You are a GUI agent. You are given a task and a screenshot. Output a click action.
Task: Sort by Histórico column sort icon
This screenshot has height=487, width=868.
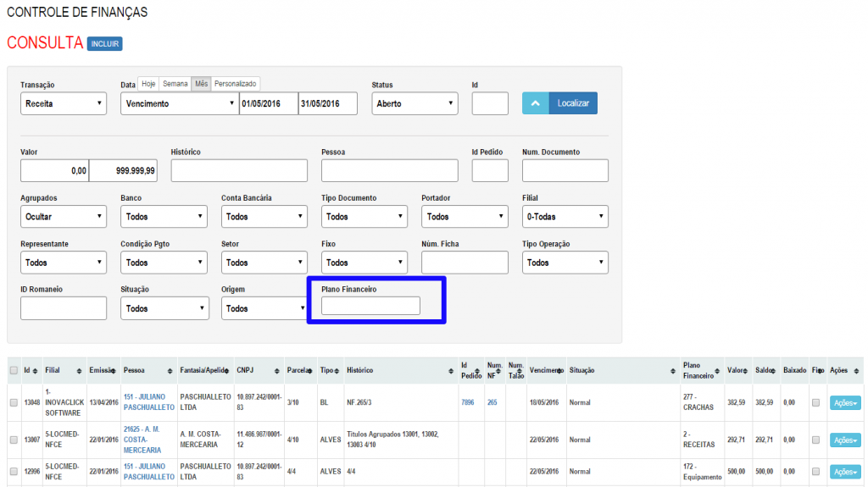coord(450,371)
